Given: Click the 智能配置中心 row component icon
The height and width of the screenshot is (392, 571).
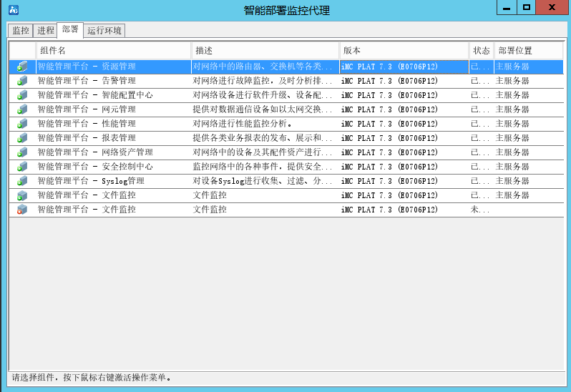Looking at the screenshot, I should 22,95.
